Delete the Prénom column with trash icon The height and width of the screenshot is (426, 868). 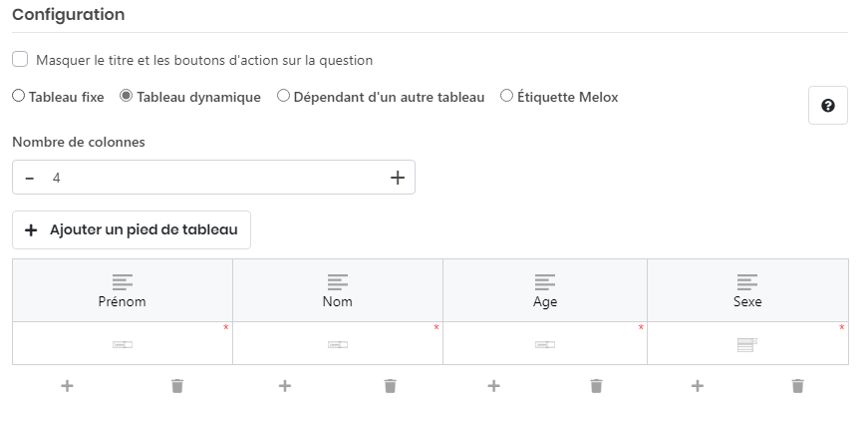176,385
